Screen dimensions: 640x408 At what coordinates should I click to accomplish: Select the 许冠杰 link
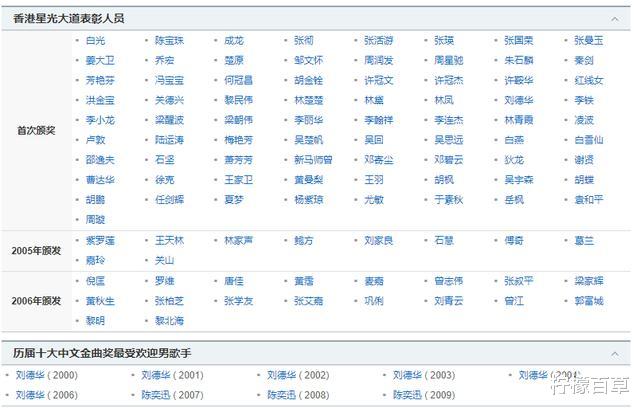[449, 80]
